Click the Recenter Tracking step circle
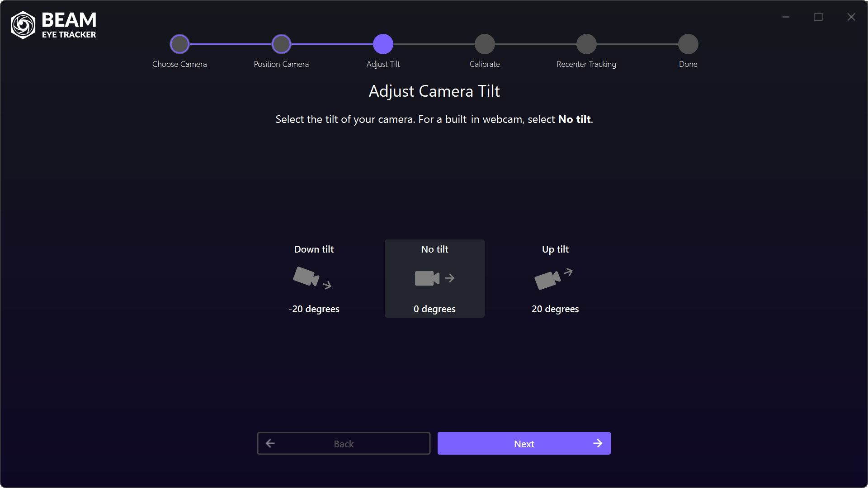868x488 pixels. click(x=586, y=44)
